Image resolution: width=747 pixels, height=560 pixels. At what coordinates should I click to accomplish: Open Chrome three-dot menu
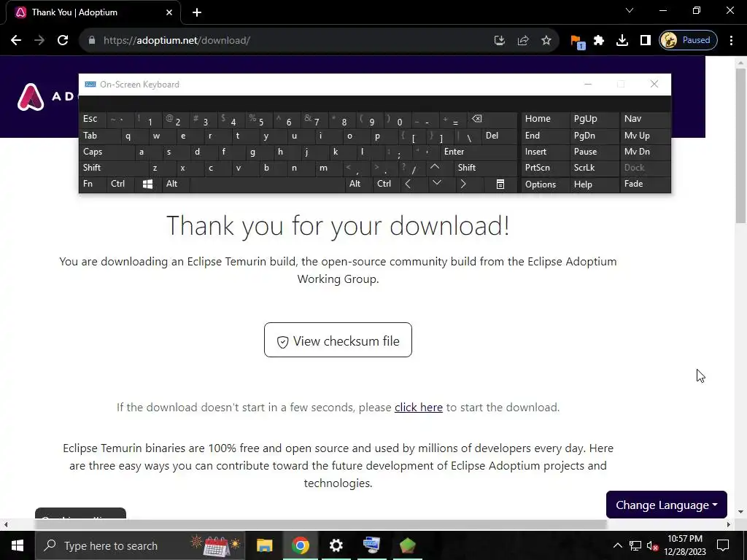(731, 40)
